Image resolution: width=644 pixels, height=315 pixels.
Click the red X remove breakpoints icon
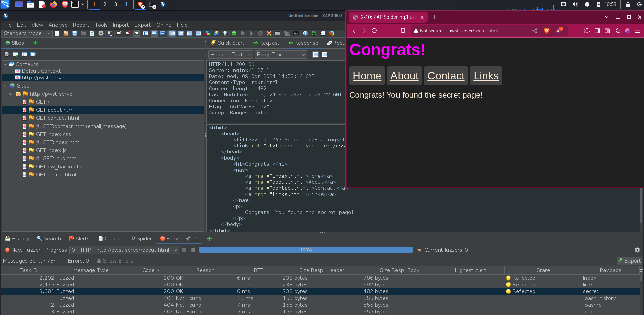(x=269, y=33)
